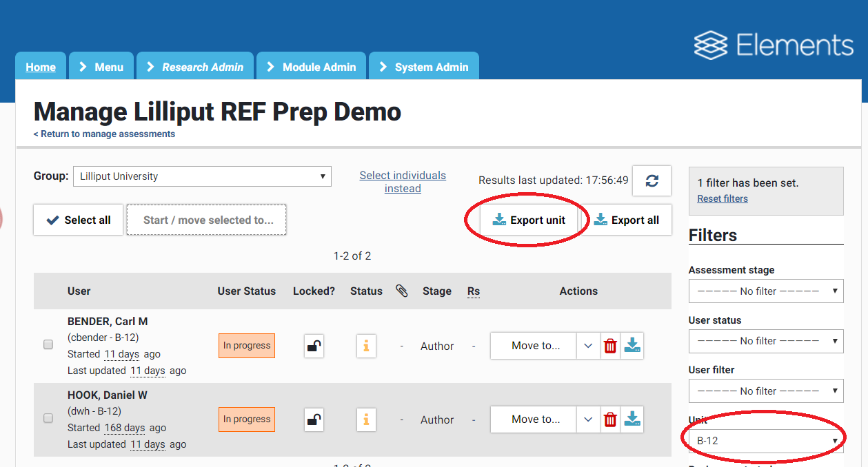Image resolution: width=868 pixels, height=467 pixels.
Task: Expand the Assessment stage filter dropdown
Action: [765, 291]
